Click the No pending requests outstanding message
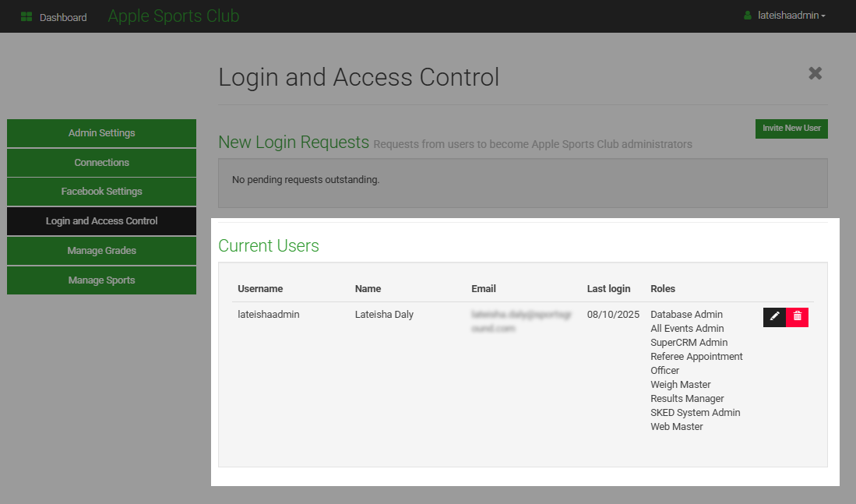Image resolution: width=856 pixels, height=504 pixels. [305, 180]
